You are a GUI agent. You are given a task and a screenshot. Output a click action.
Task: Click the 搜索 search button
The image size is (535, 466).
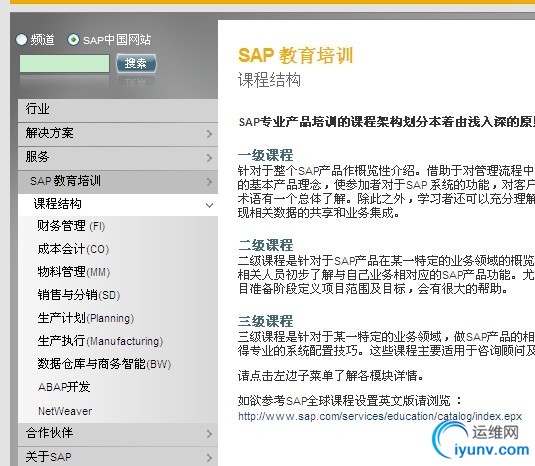pyautogui.click(x=136, y=63)
